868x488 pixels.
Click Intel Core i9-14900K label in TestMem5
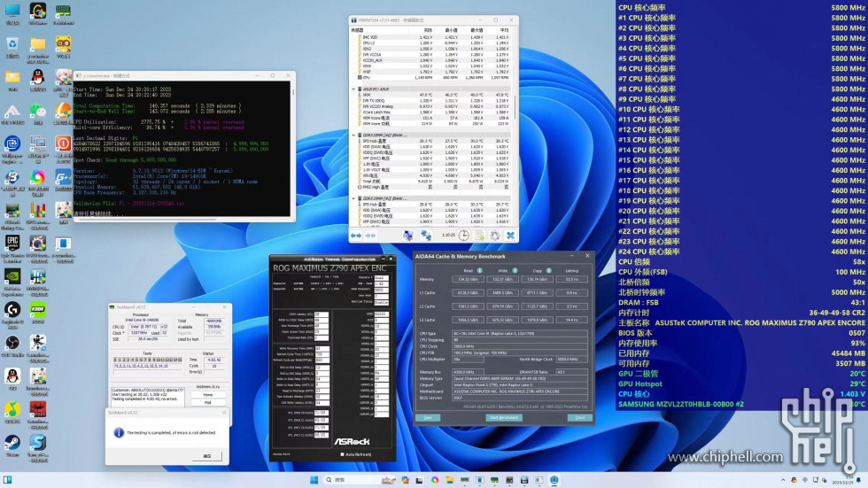141,320
